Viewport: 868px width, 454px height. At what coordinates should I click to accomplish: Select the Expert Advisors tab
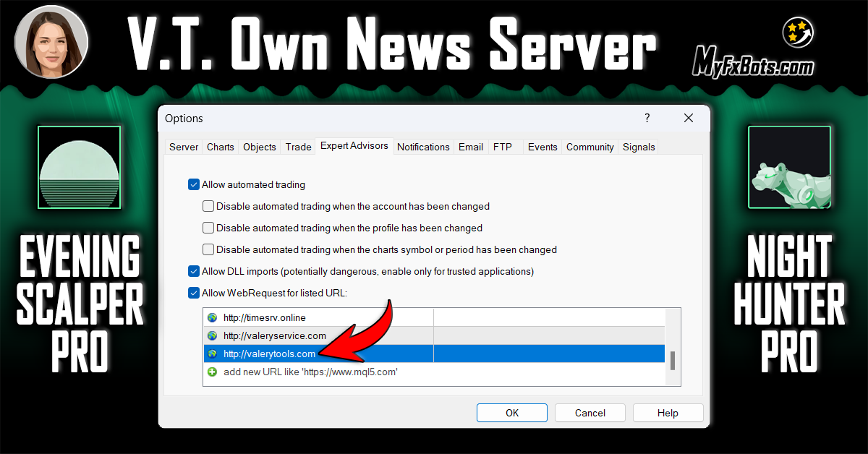click(x=354, y=146)
